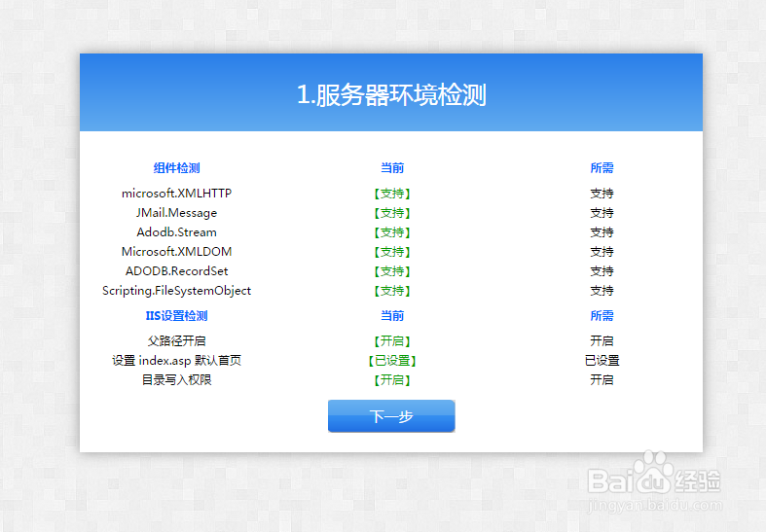
Task: Click 【开启】 status for 父路径开启 row
Action: coord(391,341)
